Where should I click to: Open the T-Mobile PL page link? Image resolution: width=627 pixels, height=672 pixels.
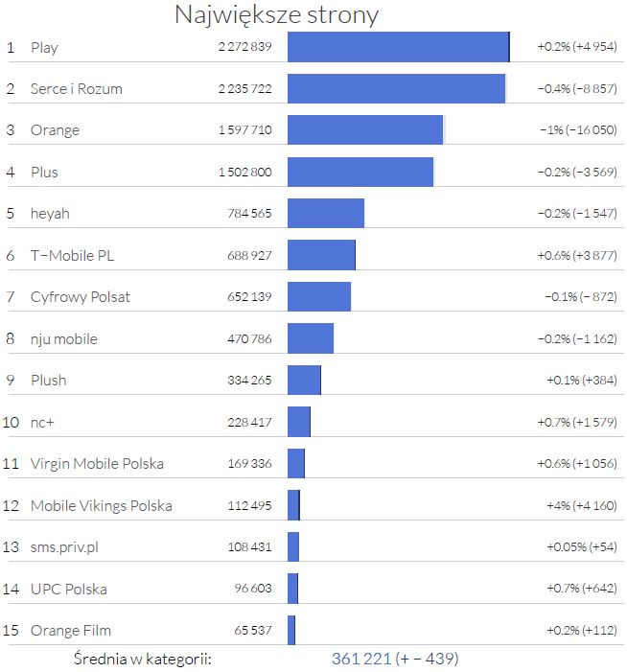(72, 255)
